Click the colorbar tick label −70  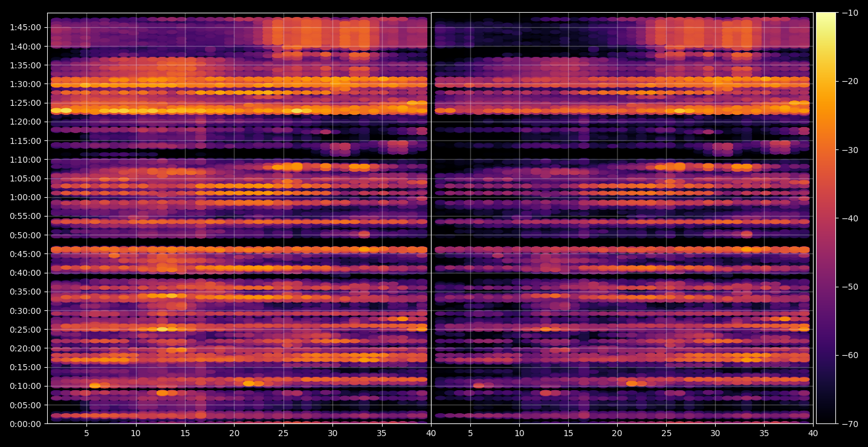pyautogui.click(x=850, y=424)
